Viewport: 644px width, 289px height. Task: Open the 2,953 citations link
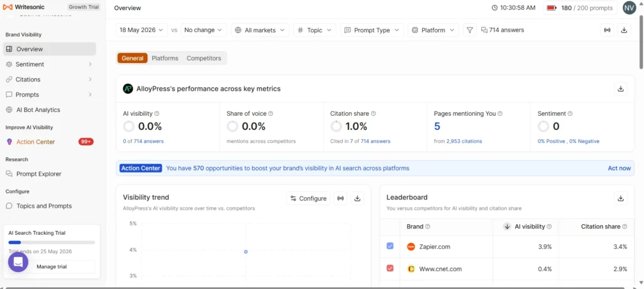tap(464, 141)
